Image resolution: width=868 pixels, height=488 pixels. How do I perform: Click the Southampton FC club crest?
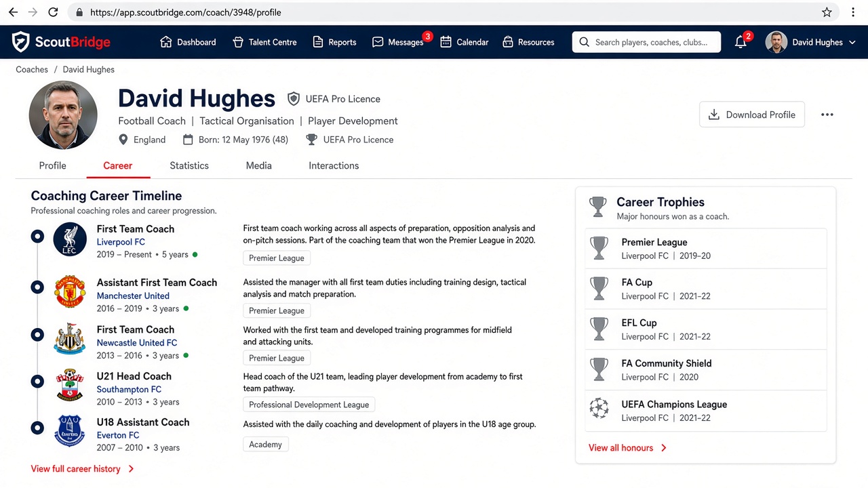tap(70, 385)
